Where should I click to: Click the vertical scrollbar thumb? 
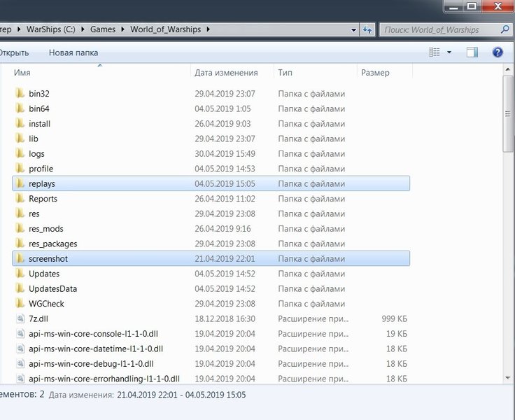click(x=508, y=113)
